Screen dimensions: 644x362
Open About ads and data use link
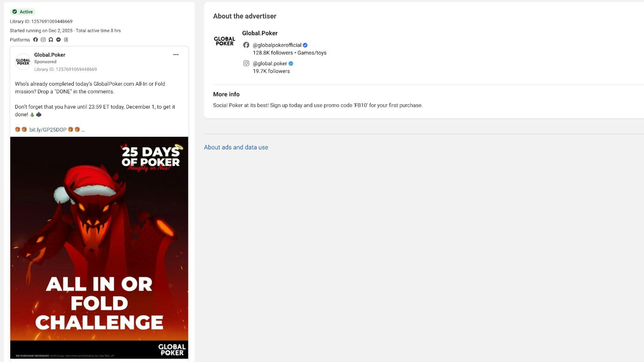coord(236,147)
